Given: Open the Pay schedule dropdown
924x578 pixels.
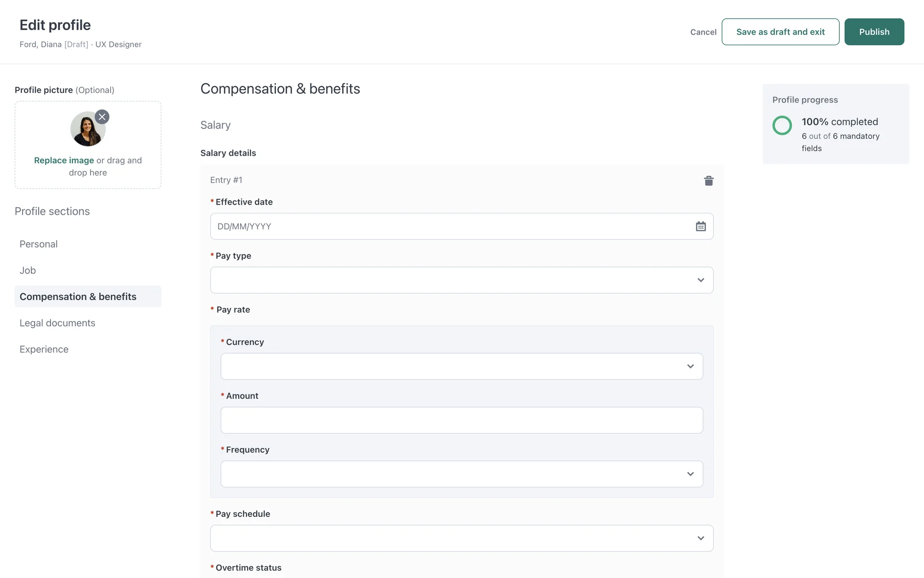Looking at the screenshot, I should [461, 538].
